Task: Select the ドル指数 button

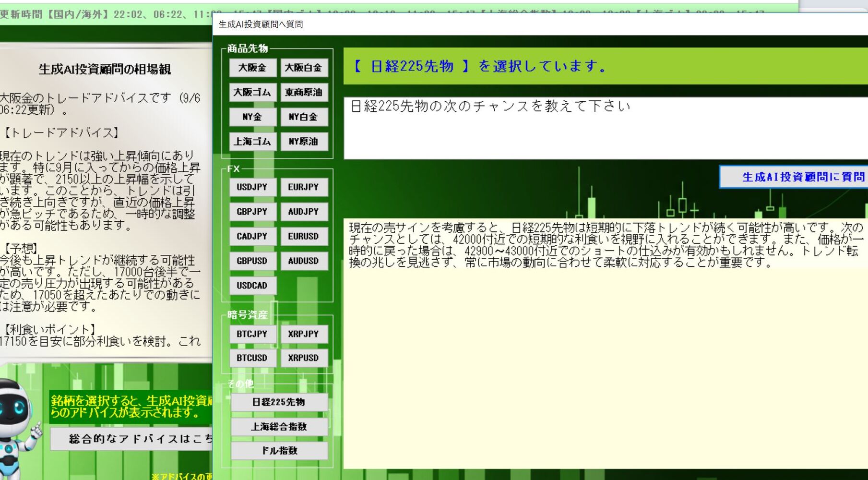Action: [279, 451]
